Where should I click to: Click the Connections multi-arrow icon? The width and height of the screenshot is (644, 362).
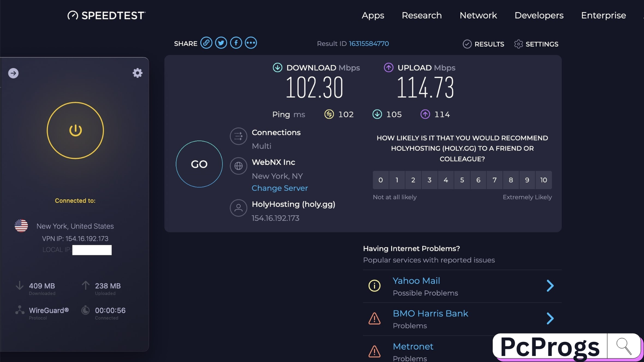(x=238, y=136)
